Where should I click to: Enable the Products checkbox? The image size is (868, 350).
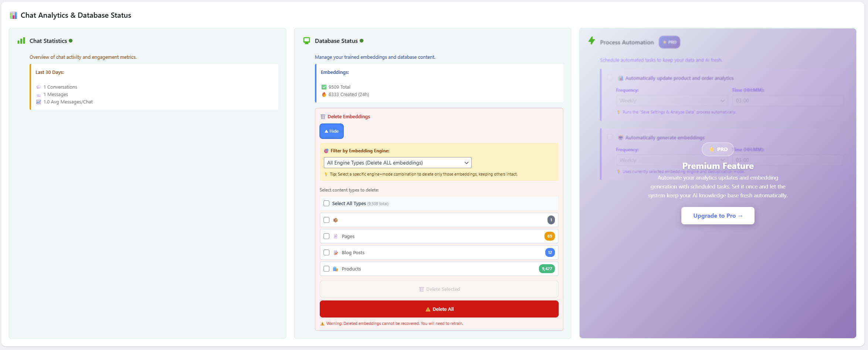coord(326,269)
